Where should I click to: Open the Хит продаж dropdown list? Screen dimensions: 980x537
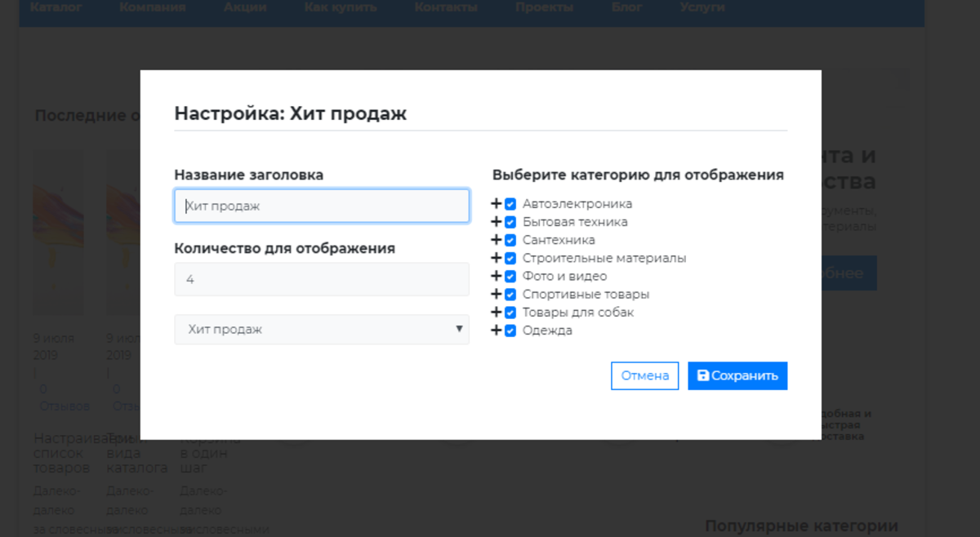pos(322,329)
